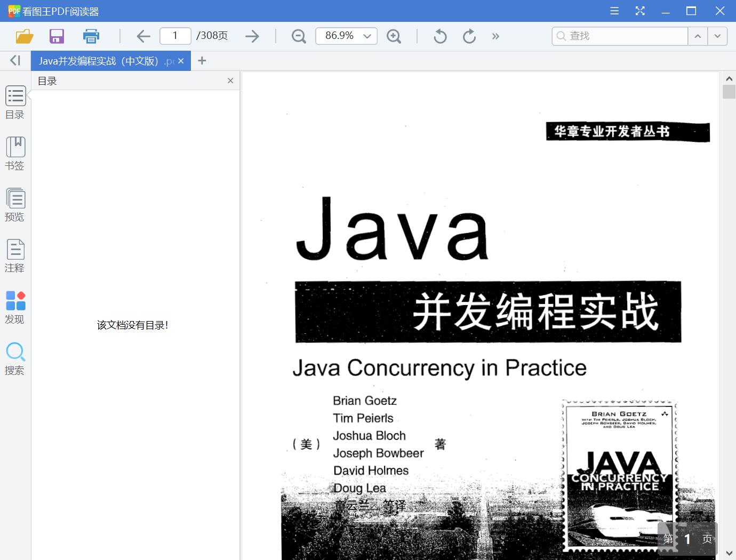Image resolution: width=736 pixels, height=560 pixels.
Task: Close the Java并发编程实战 tab
Action: pyautogui.click(x=181, y=61)
